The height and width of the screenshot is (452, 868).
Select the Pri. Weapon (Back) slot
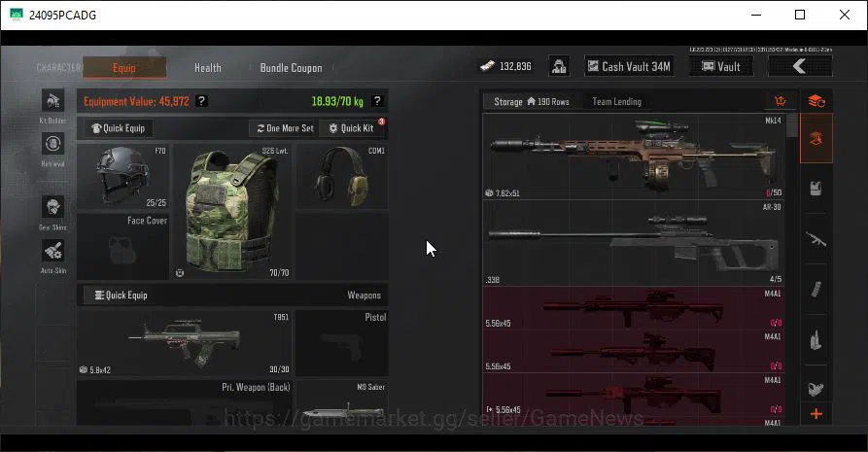click(x=185, y=402)
